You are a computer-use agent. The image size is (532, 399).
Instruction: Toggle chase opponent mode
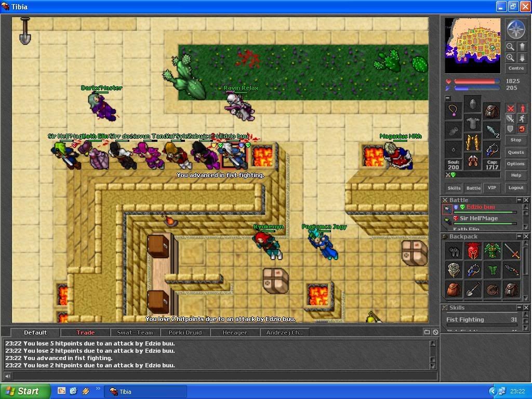pos(522,118)
